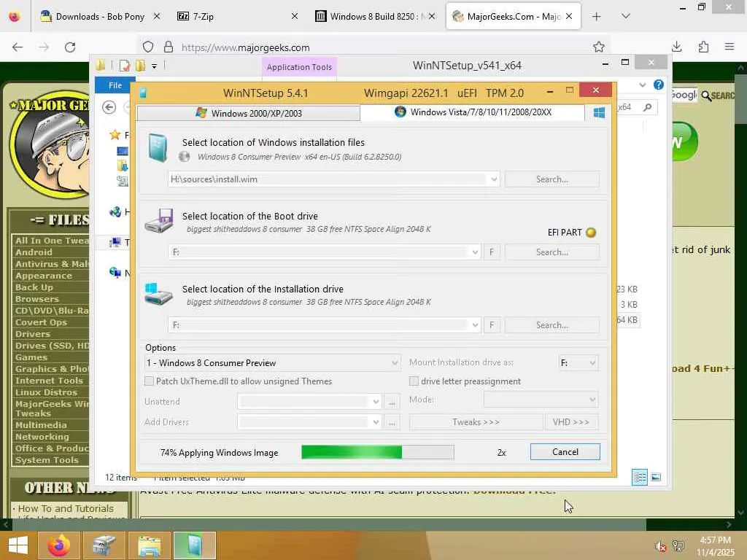This screenshot has height=560, width=747.
Task: Expand the Explorer ribbon chevron
Action: click(x=643, y=85)
